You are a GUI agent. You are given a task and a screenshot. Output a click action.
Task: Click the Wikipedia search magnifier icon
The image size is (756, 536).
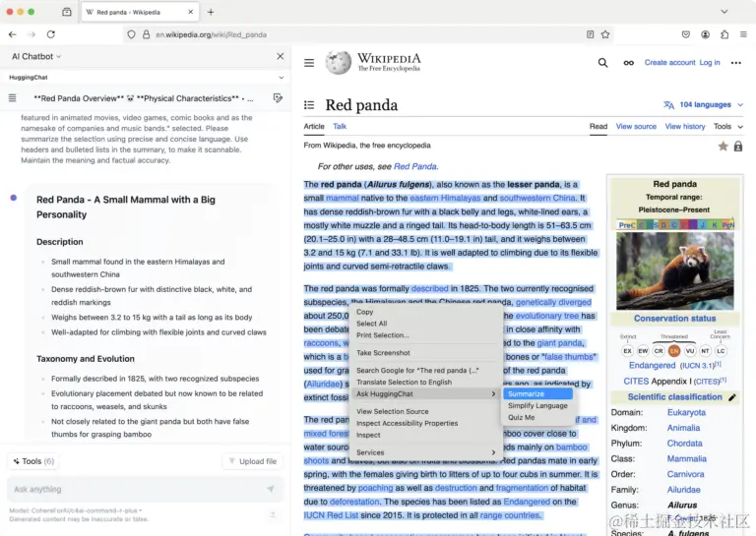click(x=602, y=63)
